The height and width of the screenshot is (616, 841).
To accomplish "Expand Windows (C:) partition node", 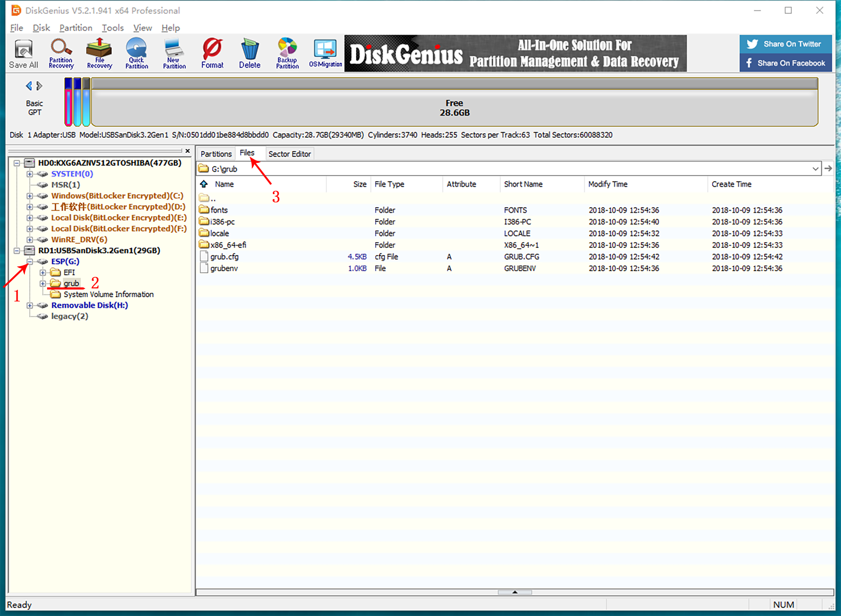I will pos(29,196).
